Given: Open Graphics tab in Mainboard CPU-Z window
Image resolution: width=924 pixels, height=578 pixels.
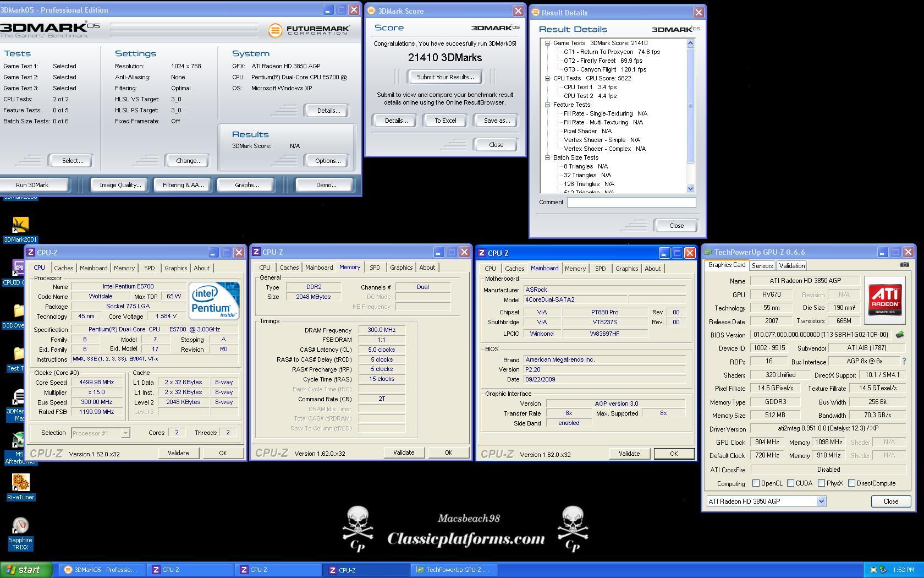Looking at the screenshot, I should click(626, 269).
